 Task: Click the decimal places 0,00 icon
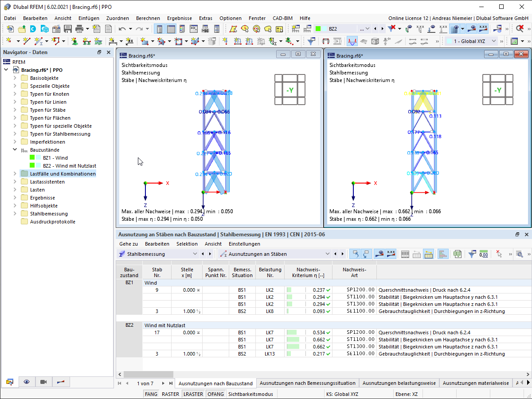(x=484, y=254)
